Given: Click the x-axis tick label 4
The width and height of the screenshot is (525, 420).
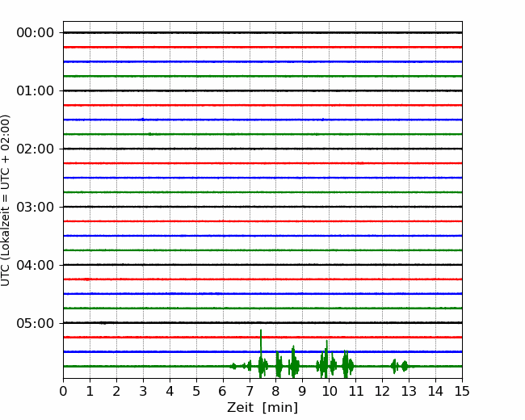Looking at the screenshot, I should coord(170,391).
